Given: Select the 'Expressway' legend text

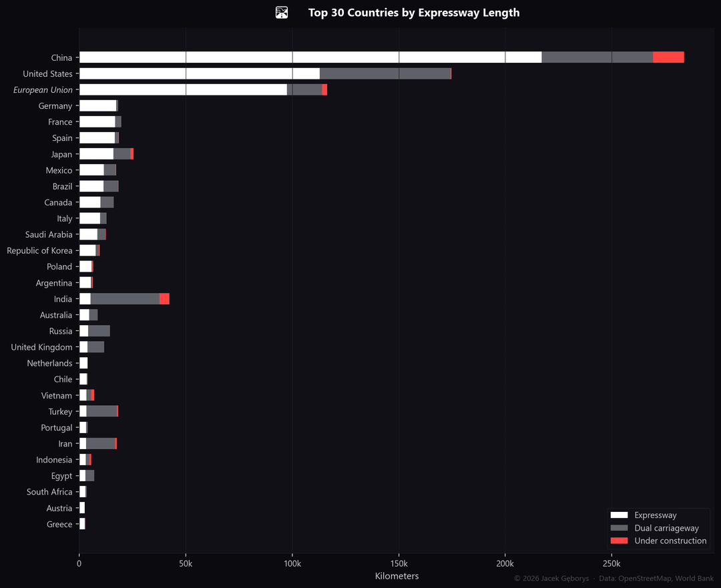Looking at the screenshot, I should (655, 515).
